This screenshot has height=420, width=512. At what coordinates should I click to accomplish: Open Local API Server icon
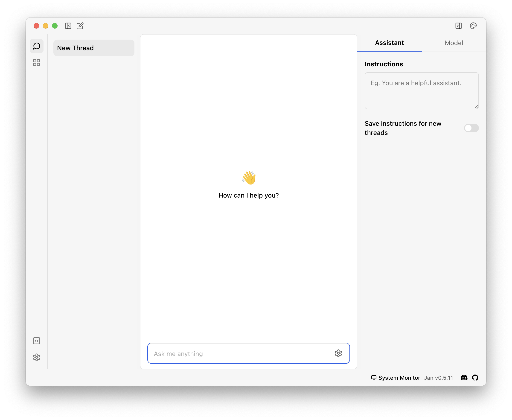click(37, 341)
